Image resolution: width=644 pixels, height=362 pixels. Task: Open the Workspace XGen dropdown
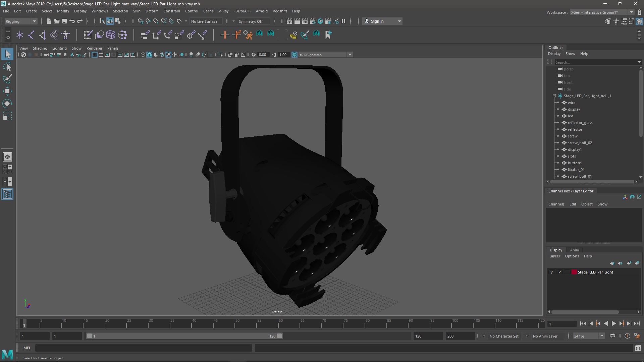(x=602, y=12)
